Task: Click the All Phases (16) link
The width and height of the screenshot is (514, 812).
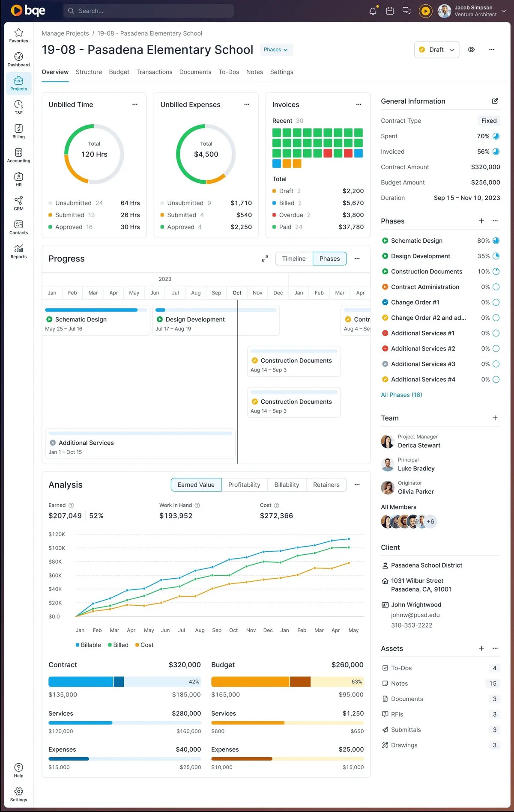Action: point(401,395)
